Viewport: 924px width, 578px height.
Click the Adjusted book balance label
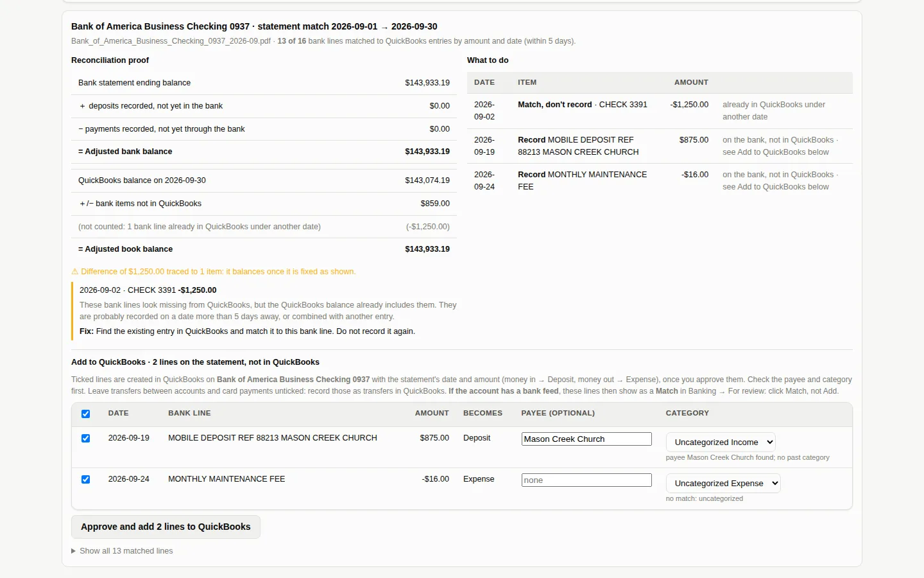(x=125, y=249)
